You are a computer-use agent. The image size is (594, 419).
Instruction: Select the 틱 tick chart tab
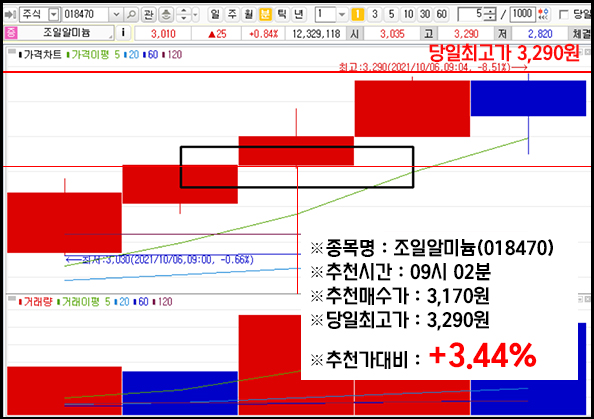point(282,15)
